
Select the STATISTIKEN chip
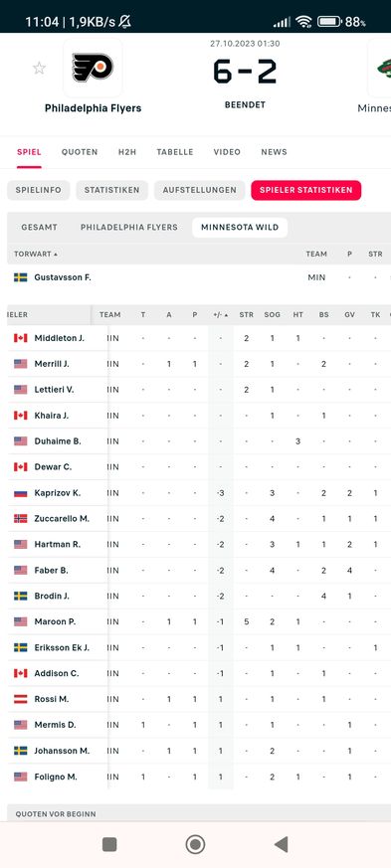(x=111, y=190)
